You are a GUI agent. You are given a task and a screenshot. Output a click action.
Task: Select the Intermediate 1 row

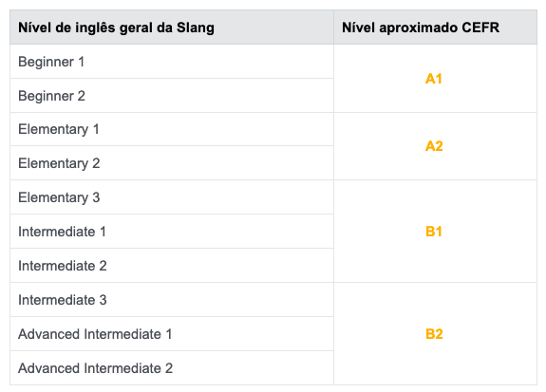pos(172,232)
